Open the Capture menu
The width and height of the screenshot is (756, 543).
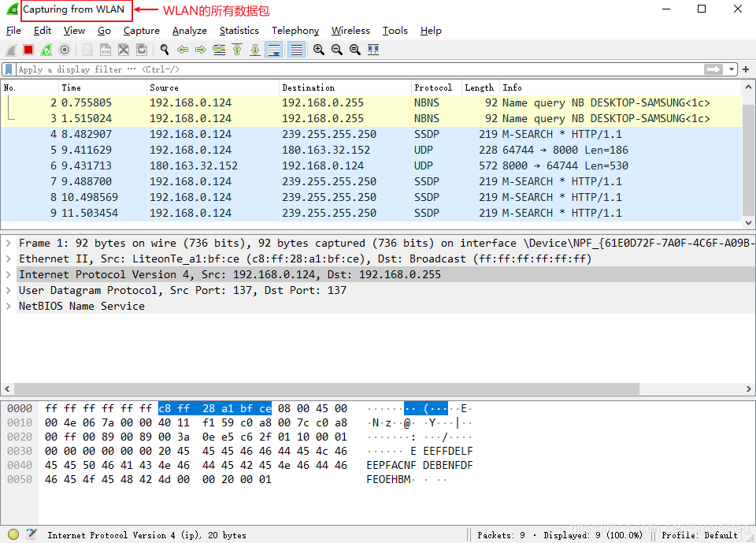141,31
